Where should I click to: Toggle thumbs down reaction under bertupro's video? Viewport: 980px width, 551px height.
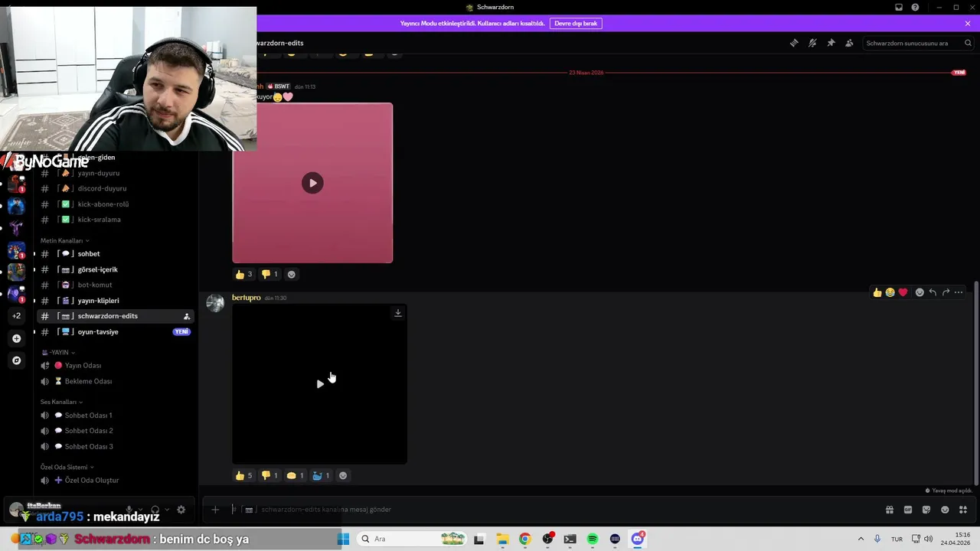pyautogui.click(x=269, y=475)
